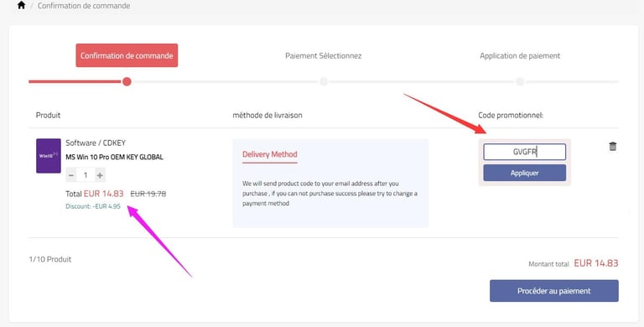Click the Delivery Method heading

[x=269, y=154]
